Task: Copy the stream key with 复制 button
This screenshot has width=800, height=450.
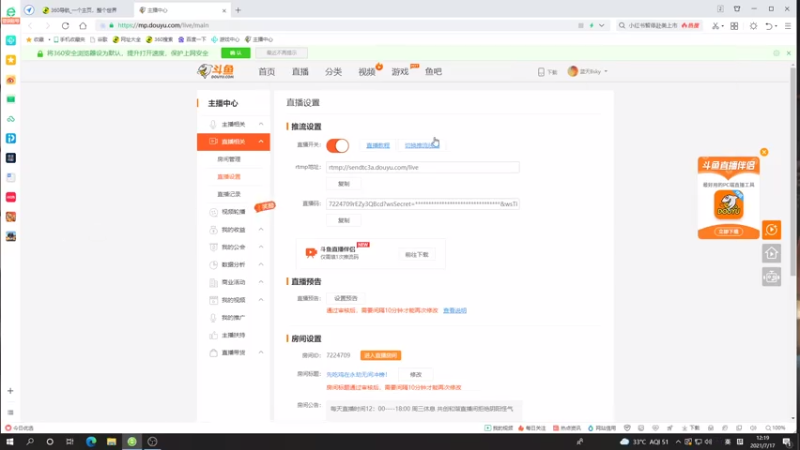Action: [343, 220]
